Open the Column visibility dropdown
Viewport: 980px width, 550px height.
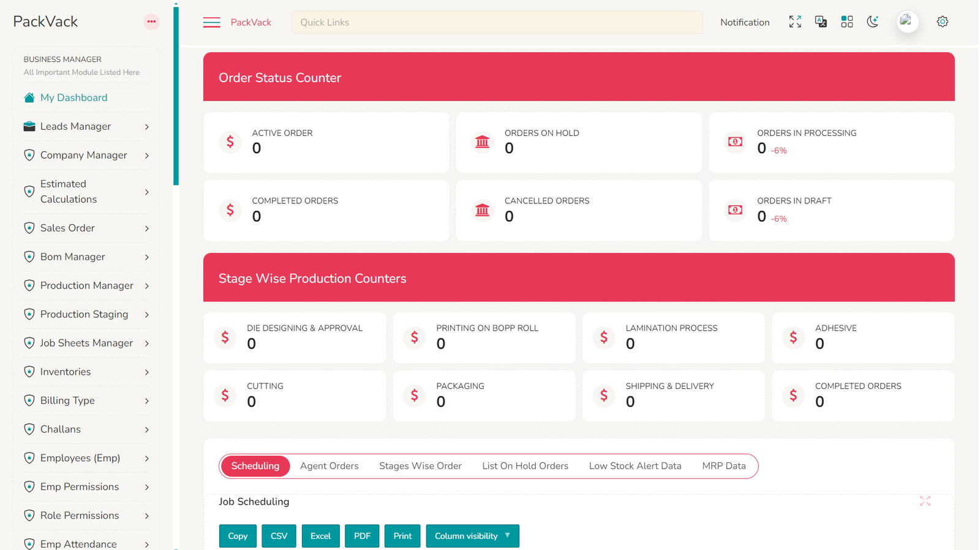tap(472, 536)
